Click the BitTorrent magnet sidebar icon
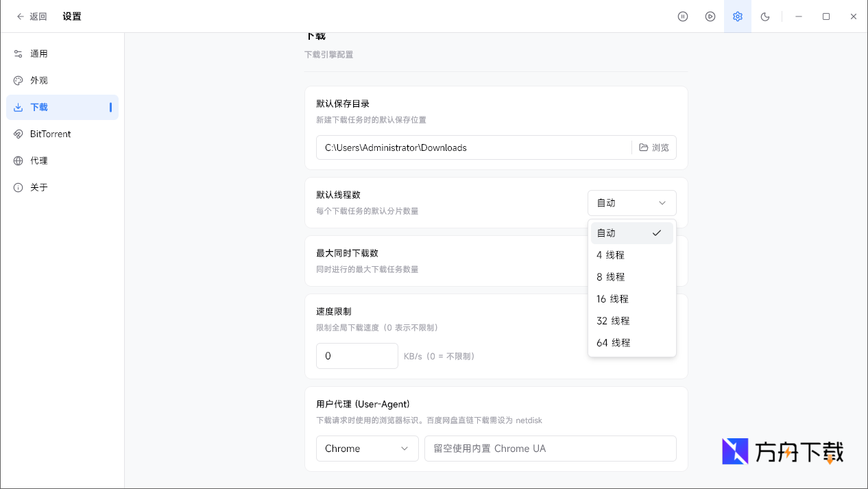This screenshot has height=489, width=868. click(x=16, y=134)
